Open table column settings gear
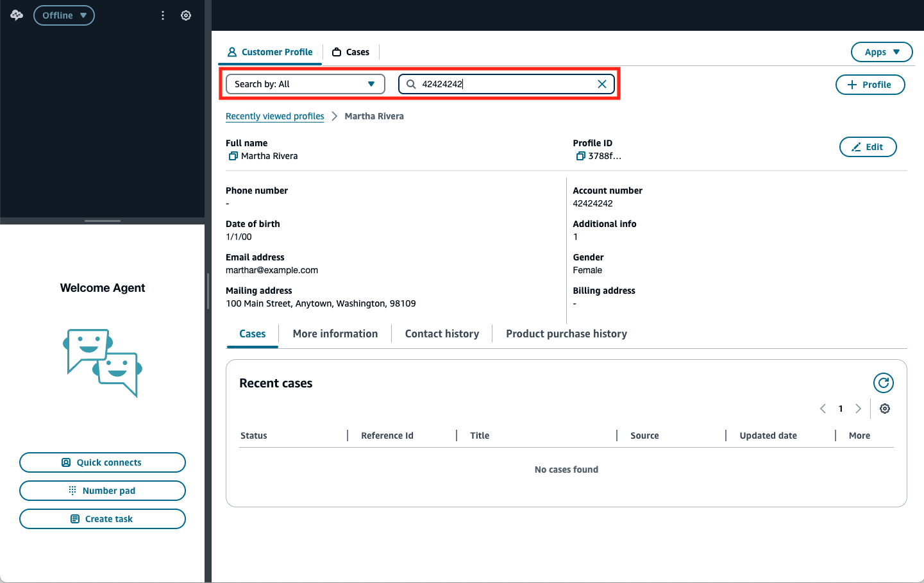 tap(885, 409)
